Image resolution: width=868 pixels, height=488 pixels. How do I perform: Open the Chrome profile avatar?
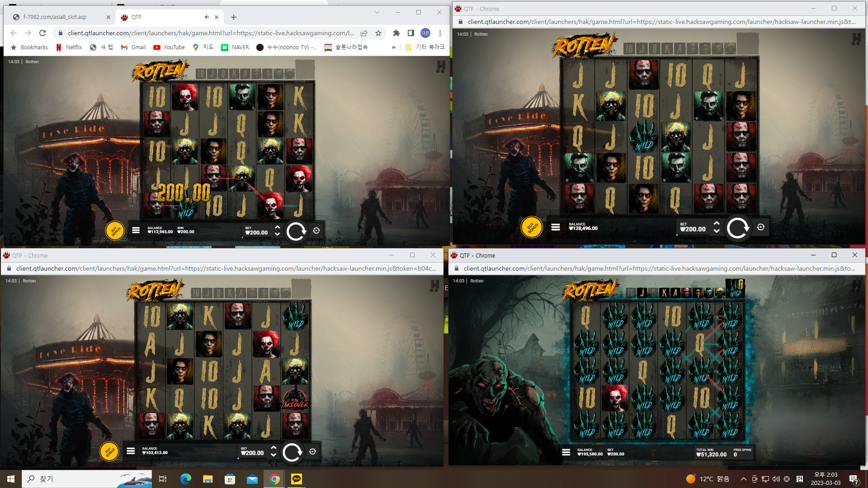point(425,33)
